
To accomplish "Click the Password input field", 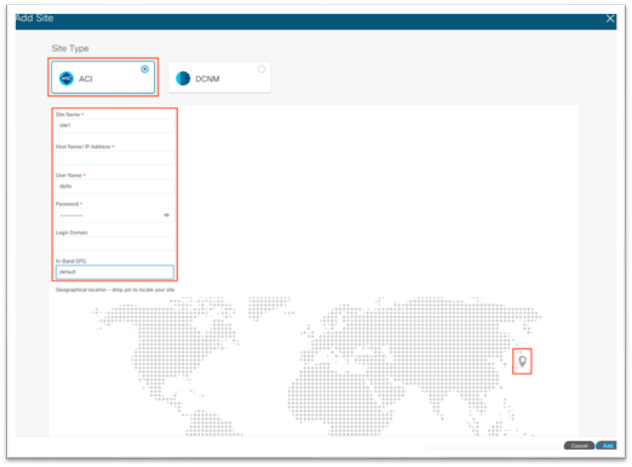I will click(x=115, y=215).
